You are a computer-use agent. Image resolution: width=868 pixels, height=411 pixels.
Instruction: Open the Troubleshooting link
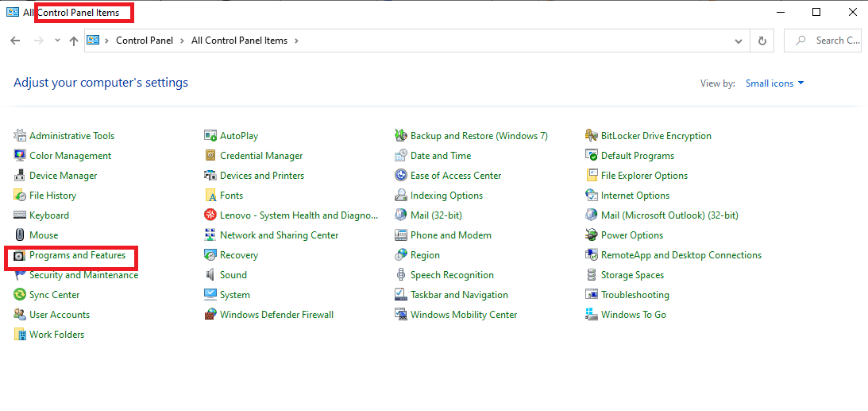[635, 295]
